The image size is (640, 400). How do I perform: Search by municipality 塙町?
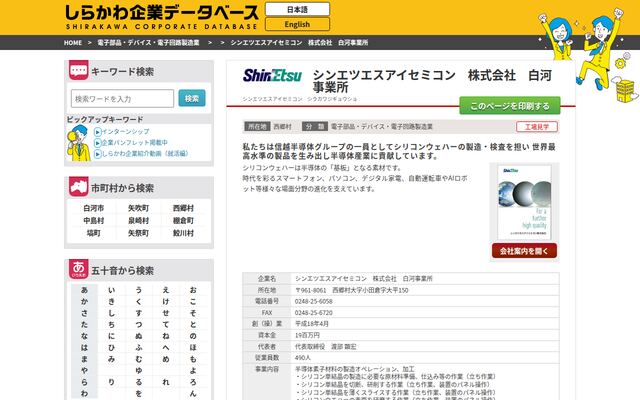pos(93,233)
